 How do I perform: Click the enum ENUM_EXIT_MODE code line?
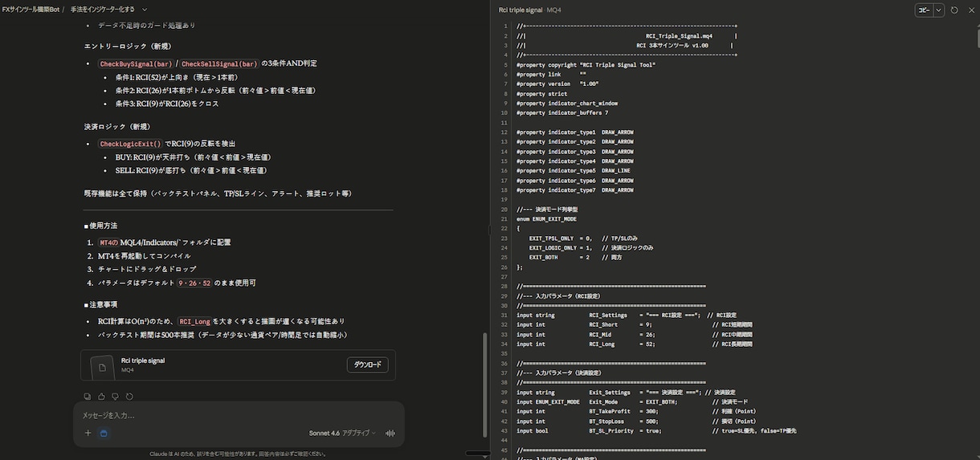pos(547,218)
